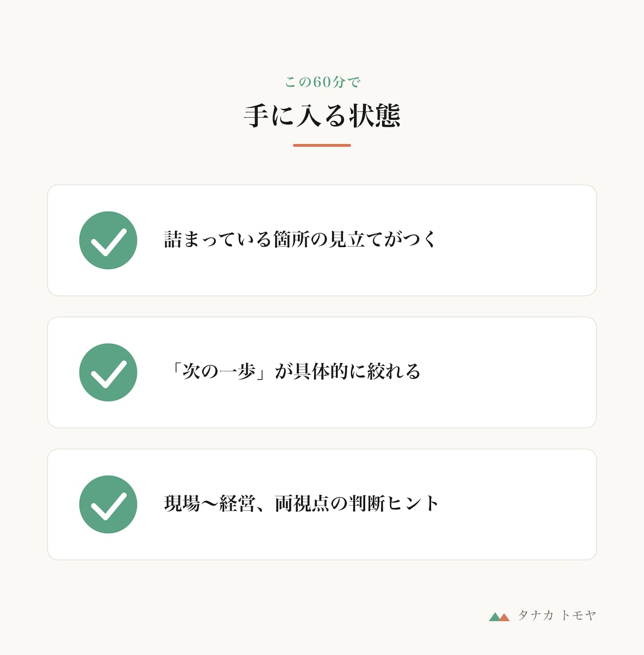This screenshot has width=644, height=655.
Task: Select the text 現場〜経営、両視点の判断ヒント
Action: pyautogui.click(x=301, y=503)
